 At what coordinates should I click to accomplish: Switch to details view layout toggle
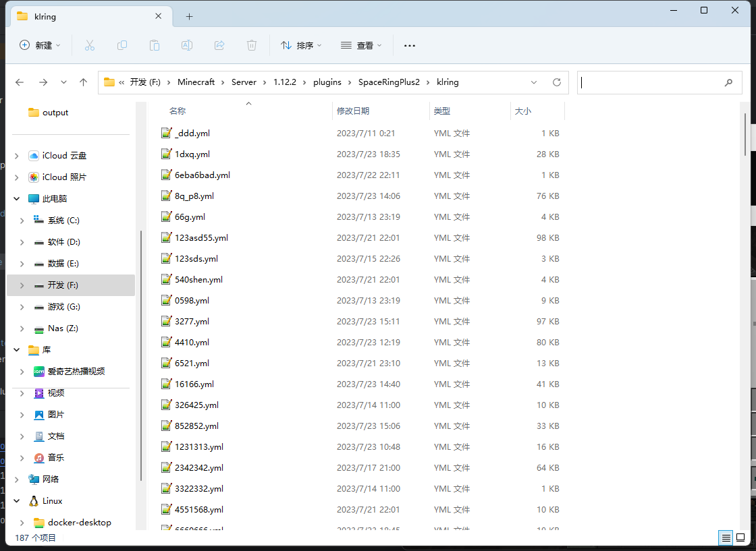click(726, 538)
